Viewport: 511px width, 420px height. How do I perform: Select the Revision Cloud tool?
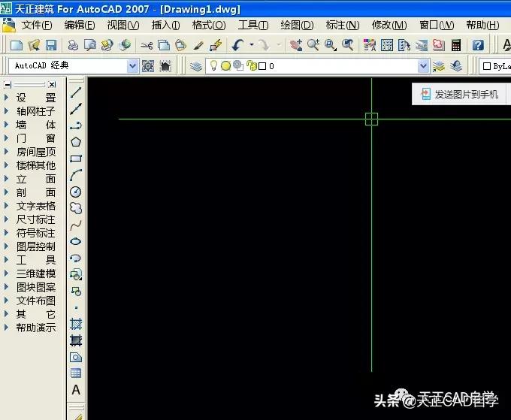[x=76, y=208]
